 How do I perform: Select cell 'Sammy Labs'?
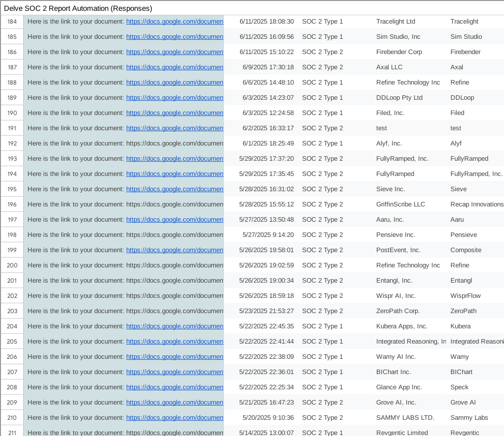469,417
